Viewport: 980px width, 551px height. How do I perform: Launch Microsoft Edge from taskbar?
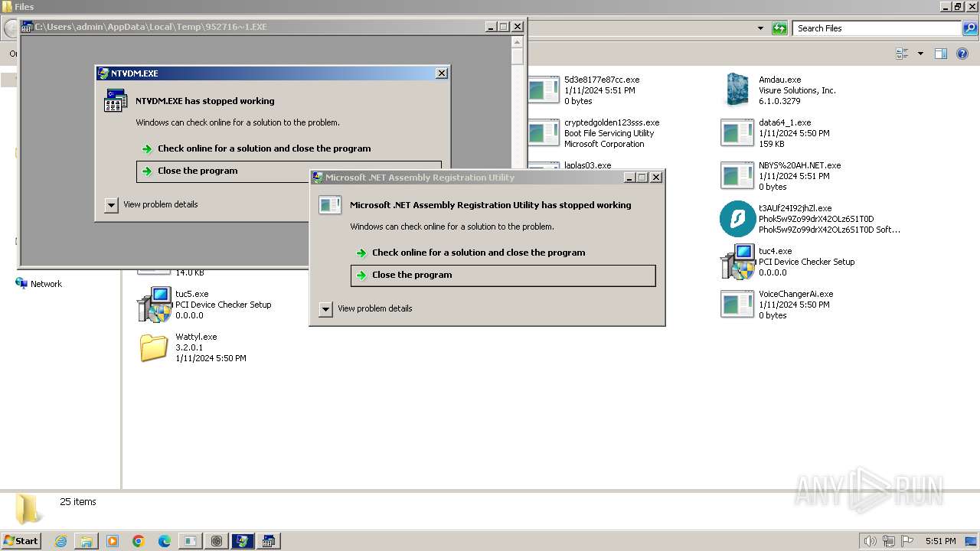coord(165,541)
